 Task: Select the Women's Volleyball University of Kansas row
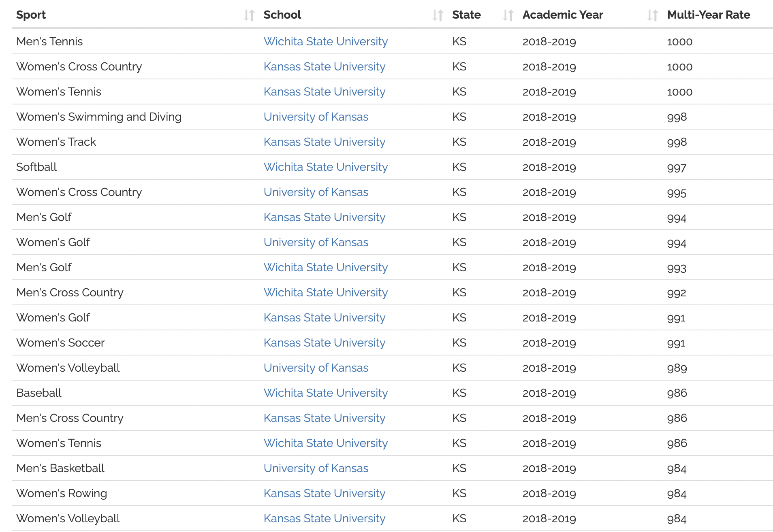(122, 368)
